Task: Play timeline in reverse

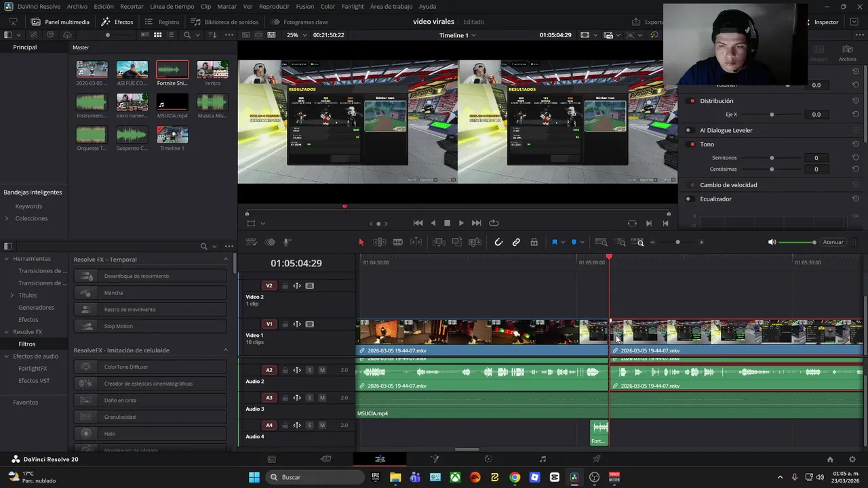Action: pyautogui.click(x=433, y=223)
